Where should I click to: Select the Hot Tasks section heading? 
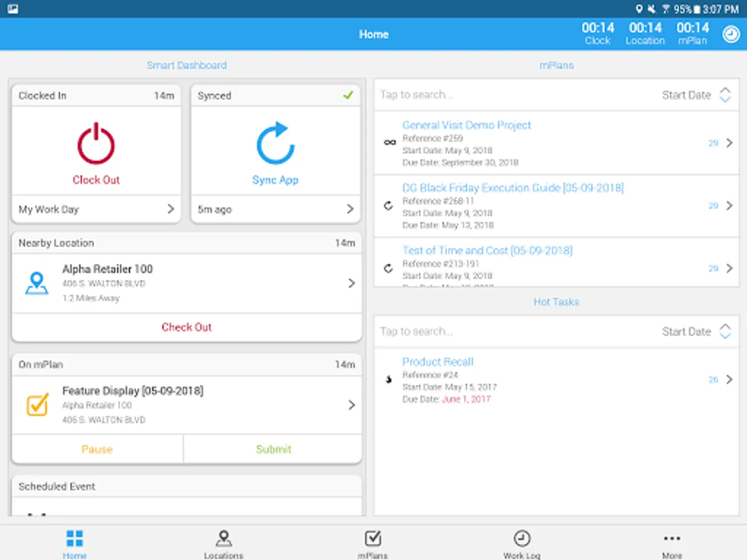[x=557, y=302]
